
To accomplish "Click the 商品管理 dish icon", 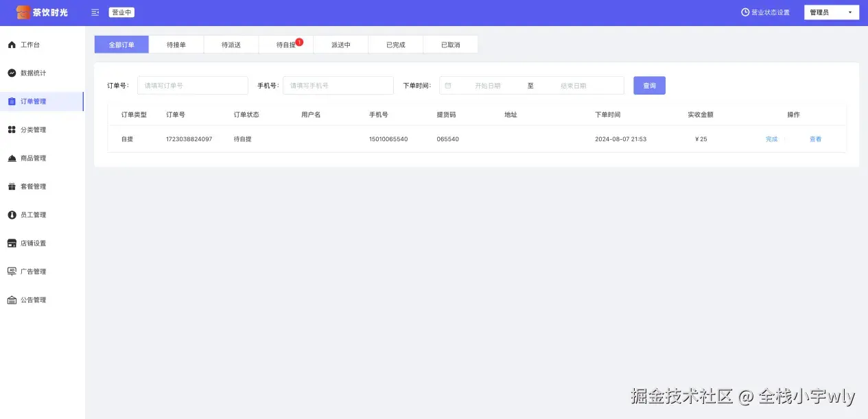I will pos(12,158).
